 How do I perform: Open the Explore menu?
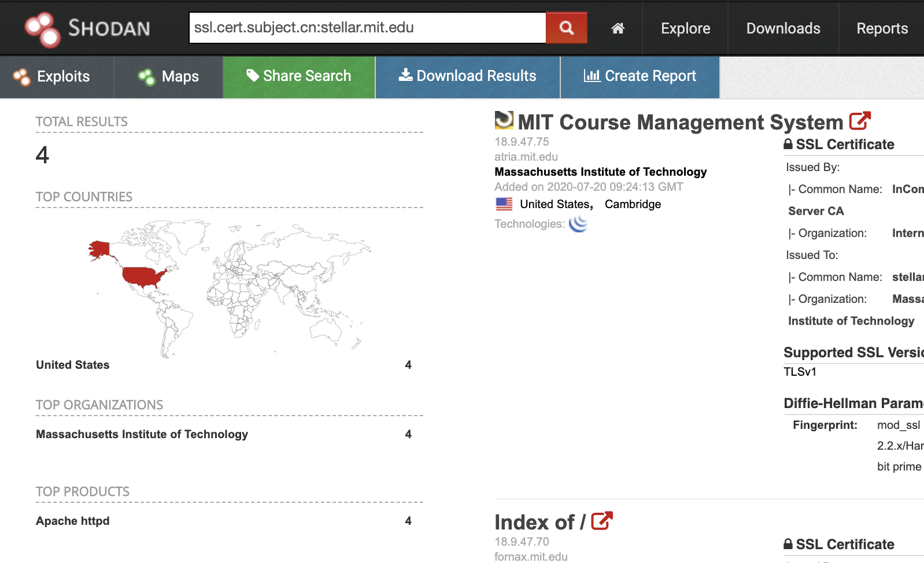(x=685, y=28)
